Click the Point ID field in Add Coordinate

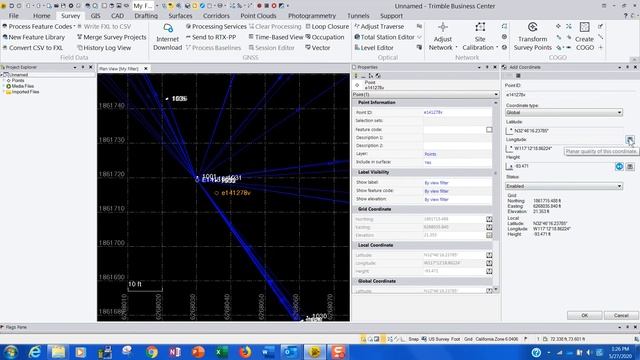pyautogui.click(x=569, y=95)
